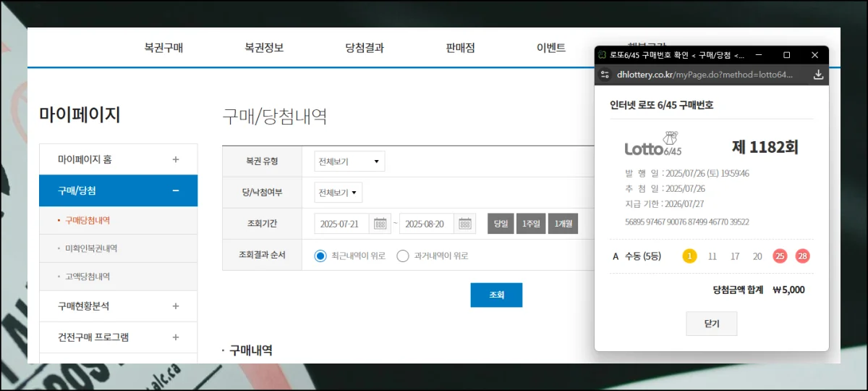
Task: Click the blue 조회 search button
Action: (x=496, y=295)
